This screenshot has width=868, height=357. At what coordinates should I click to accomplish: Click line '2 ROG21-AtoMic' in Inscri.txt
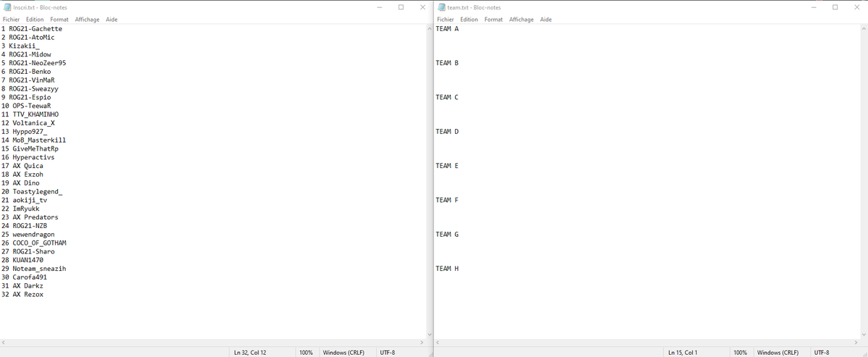point(28,38)
